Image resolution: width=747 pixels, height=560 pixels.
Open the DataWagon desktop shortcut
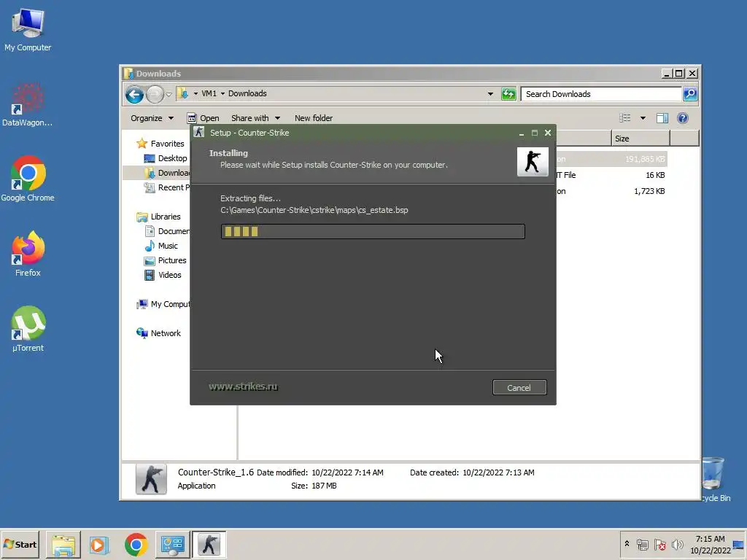click(27, 105)
